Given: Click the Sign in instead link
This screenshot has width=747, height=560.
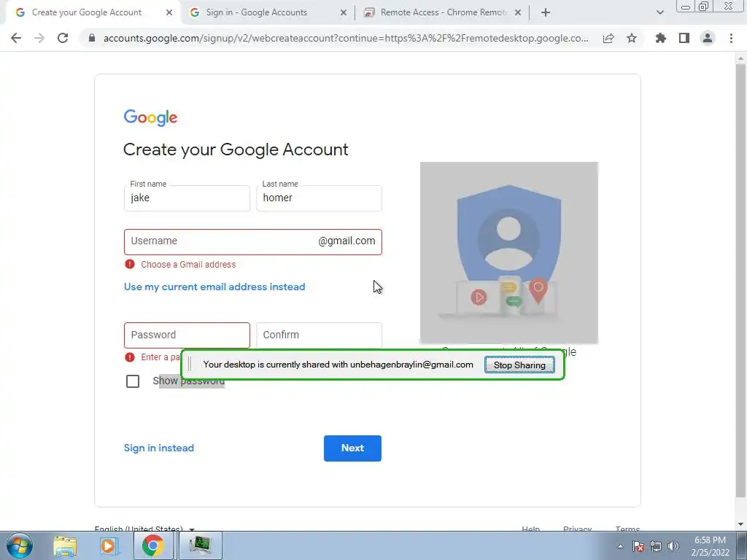Looking at the screenshot, I should pos(158,448).
